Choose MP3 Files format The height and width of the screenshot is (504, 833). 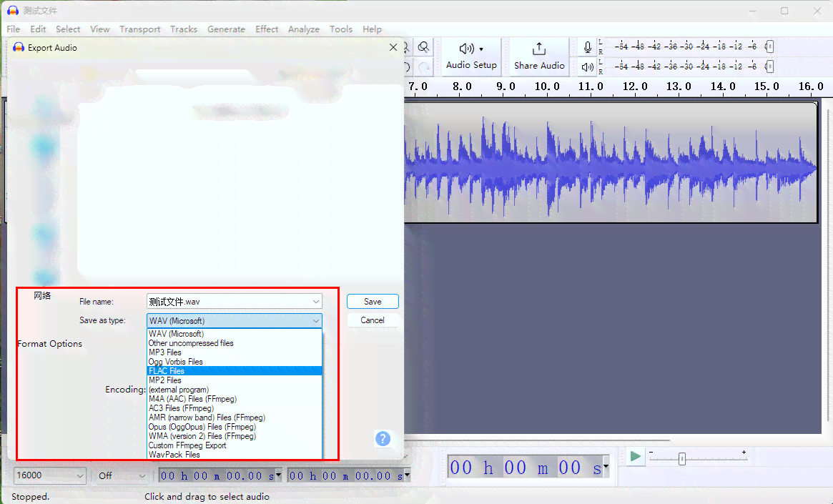click(235, 352)
